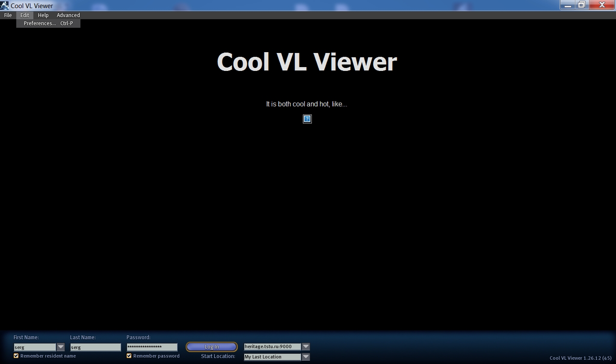
Task: Click 'It is both cool and hot' text
Action: pyautogui.click(x=307, y=104)
